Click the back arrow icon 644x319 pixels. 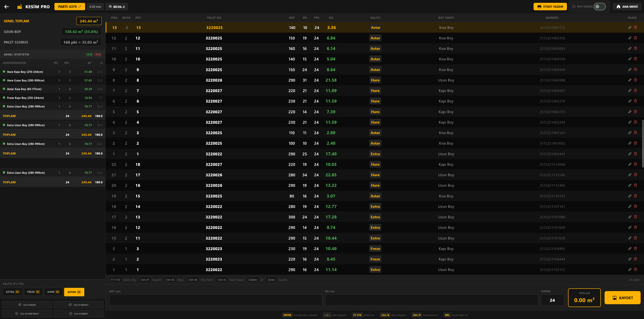(x=7, y=7)
